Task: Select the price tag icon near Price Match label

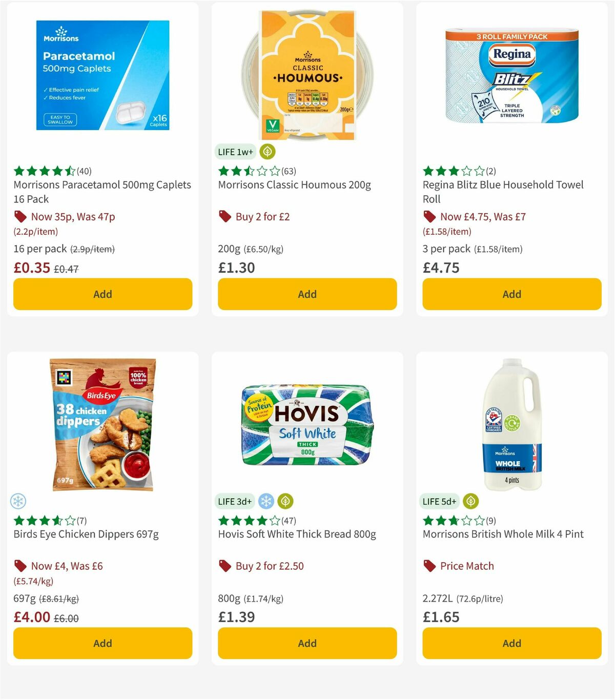Action: 429,566
